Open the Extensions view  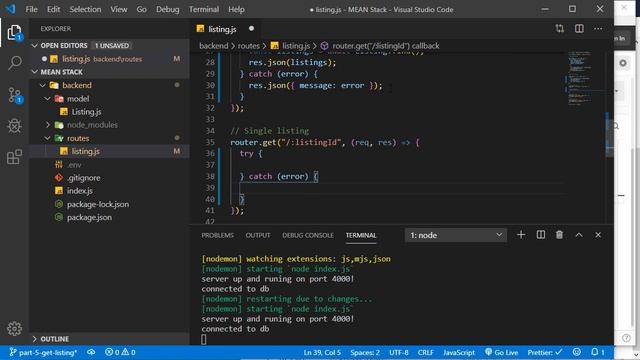pyautogui.click(x=14, y=157)
